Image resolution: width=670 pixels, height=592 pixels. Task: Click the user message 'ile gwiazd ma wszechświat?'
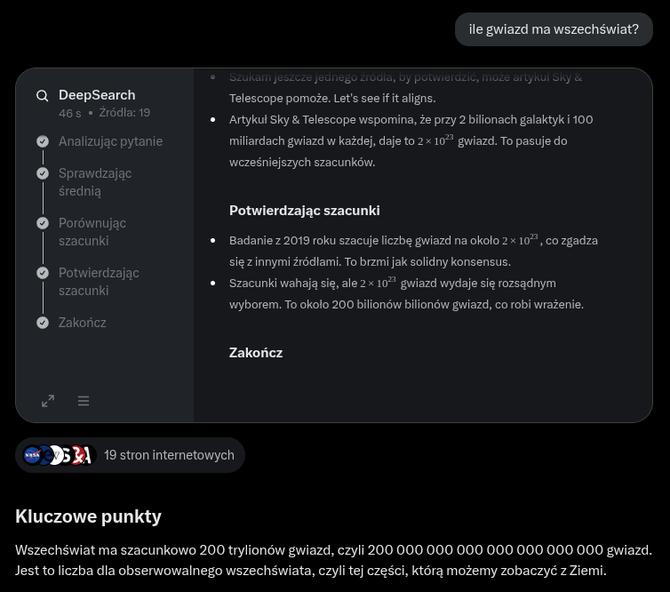pyautogui.click(x=553, y=29)
